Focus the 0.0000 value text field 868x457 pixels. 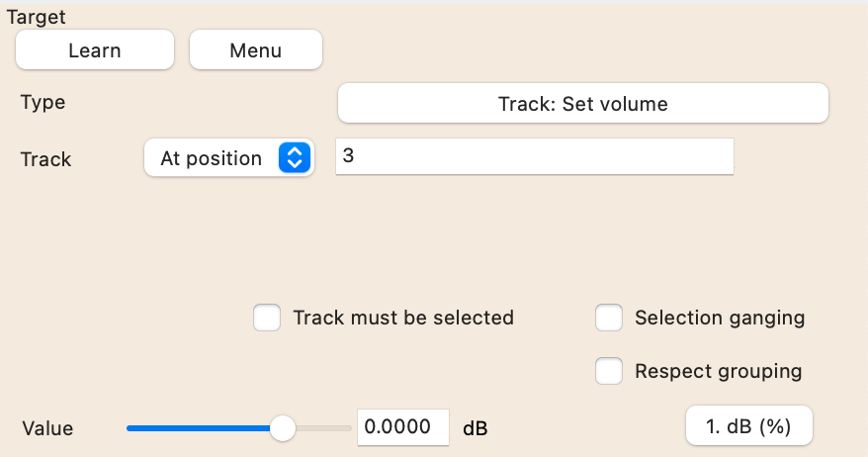(x=403, y=427)
